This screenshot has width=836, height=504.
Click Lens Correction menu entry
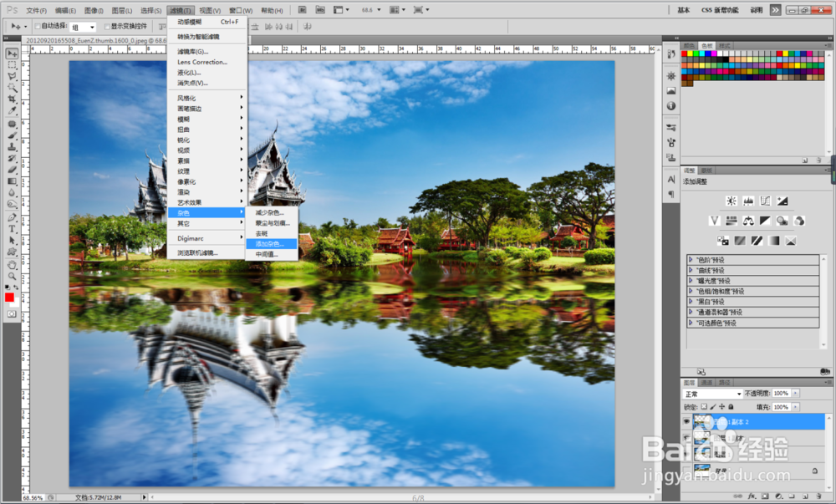[x=206, y=62]
